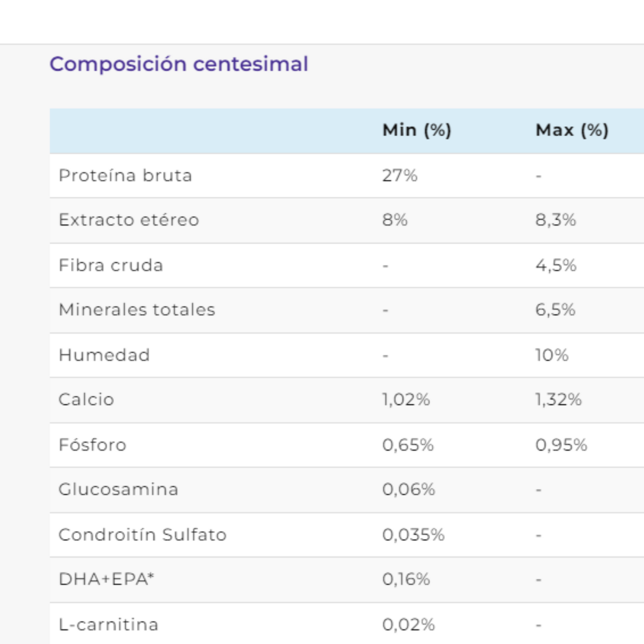Click the 1,32% calcium max value
644x644 pixels.
558,399
